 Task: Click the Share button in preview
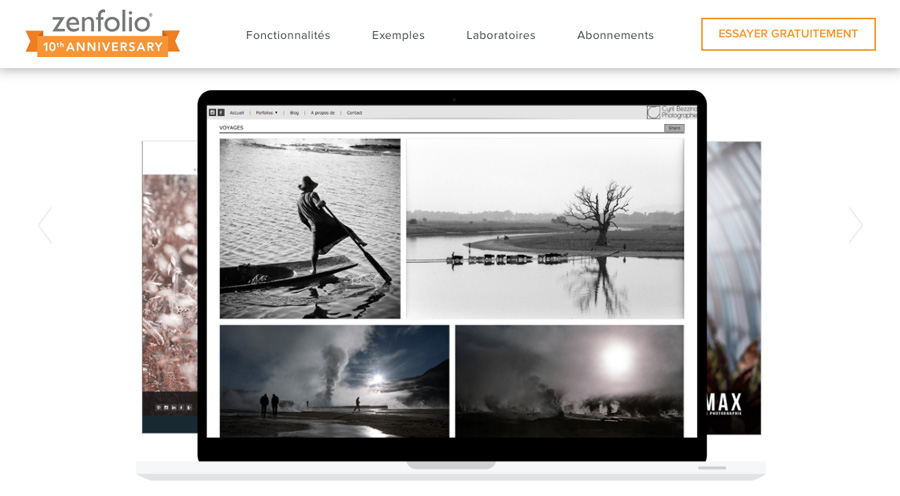[x=674, y=128]
